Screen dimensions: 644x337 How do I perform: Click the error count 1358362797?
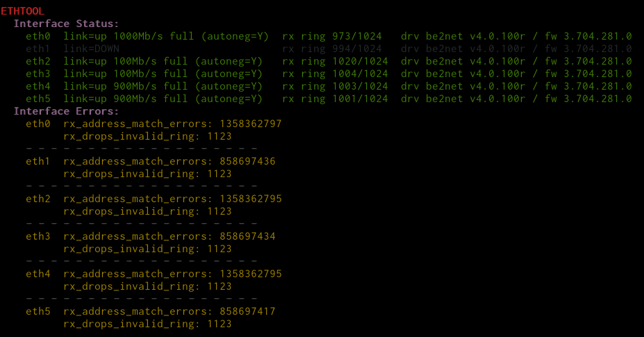250,124
